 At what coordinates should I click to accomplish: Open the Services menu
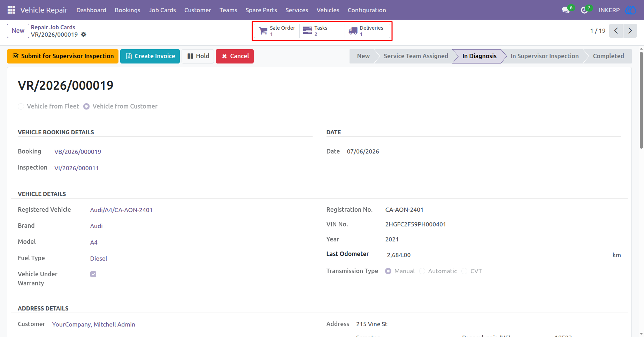pyautogui.click(x=297, y=10)
